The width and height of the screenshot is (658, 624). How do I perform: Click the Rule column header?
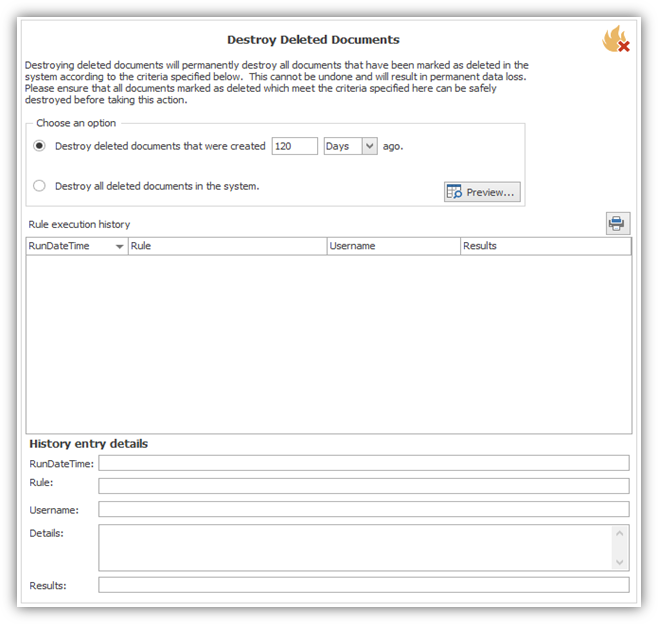227,246
